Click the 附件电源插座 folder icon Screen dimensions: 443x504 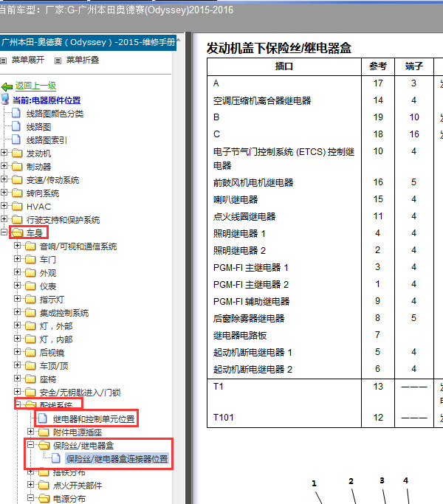(44, 432)
